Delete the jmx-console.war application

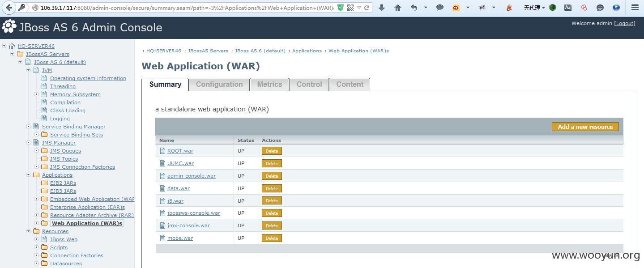(272, 225)
